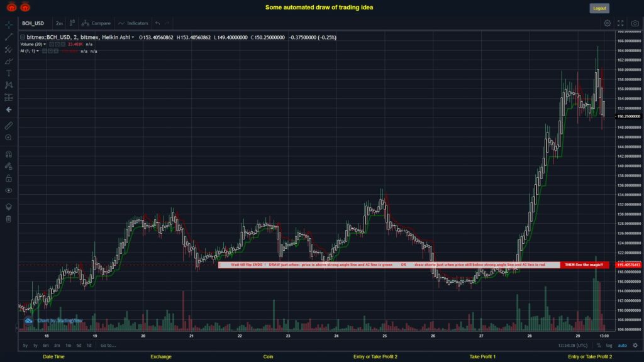The width and height of the screenshot is (644, 362).
Task: Open price scale settings gear at bottom right
Action: pos(635,346)
